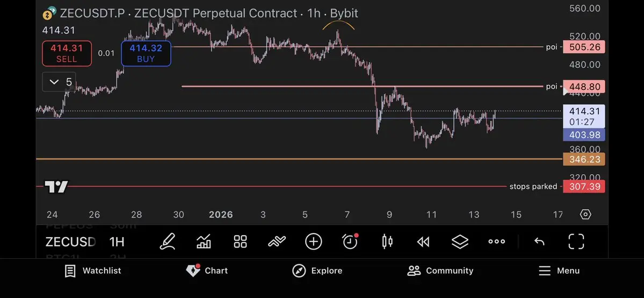Switch to the Watchlist tab

coord(92,271)
